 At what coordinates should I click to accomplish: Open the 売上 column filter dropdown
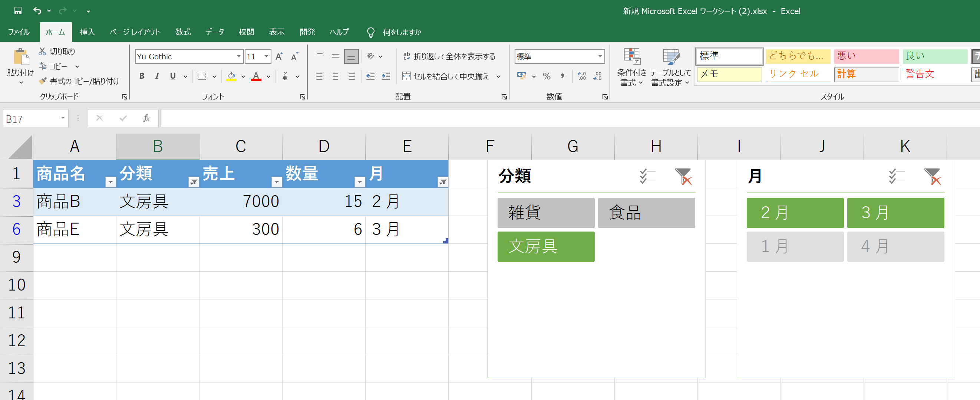[277, 182]
